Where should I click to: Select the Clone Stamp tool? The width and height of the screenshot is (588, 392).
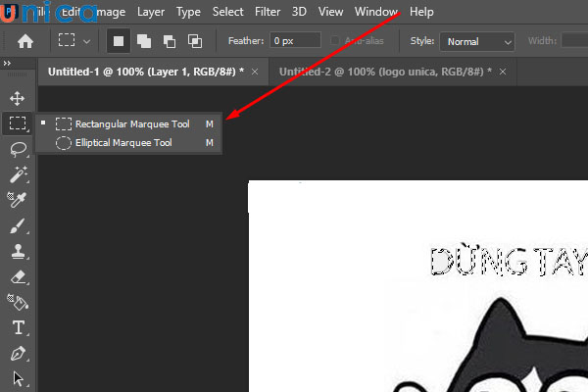pyautogui.click(x=18, y=251)
